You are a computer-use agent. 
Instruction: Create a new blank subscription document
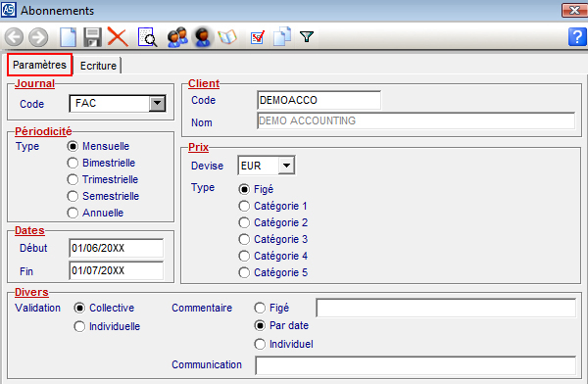tap(68, 37)
